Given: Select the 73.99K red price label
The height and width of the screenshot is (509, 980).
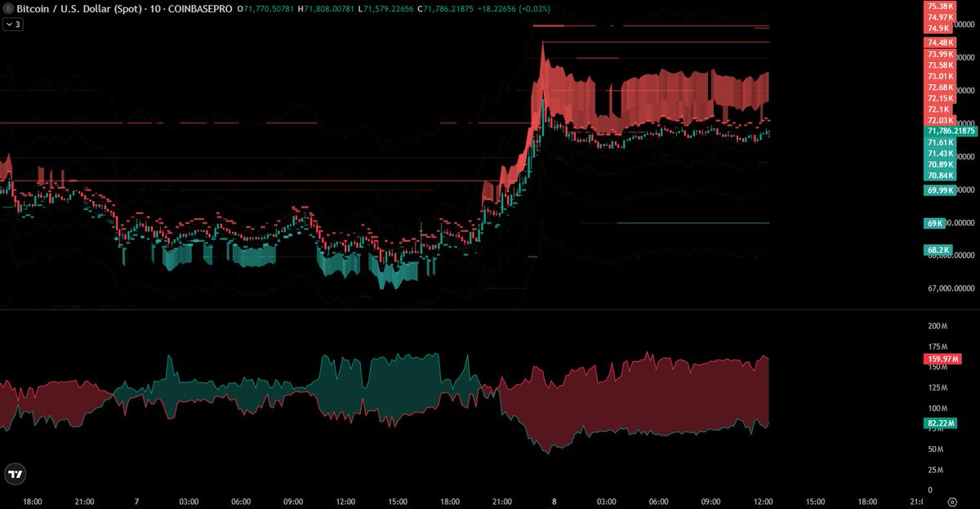Looking at the screenshot, I should 941,54.
